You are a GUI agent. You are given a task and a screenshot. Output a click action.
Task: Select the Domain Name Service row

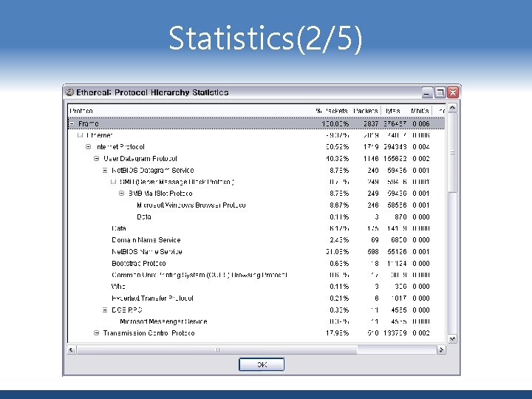point(256,240)
